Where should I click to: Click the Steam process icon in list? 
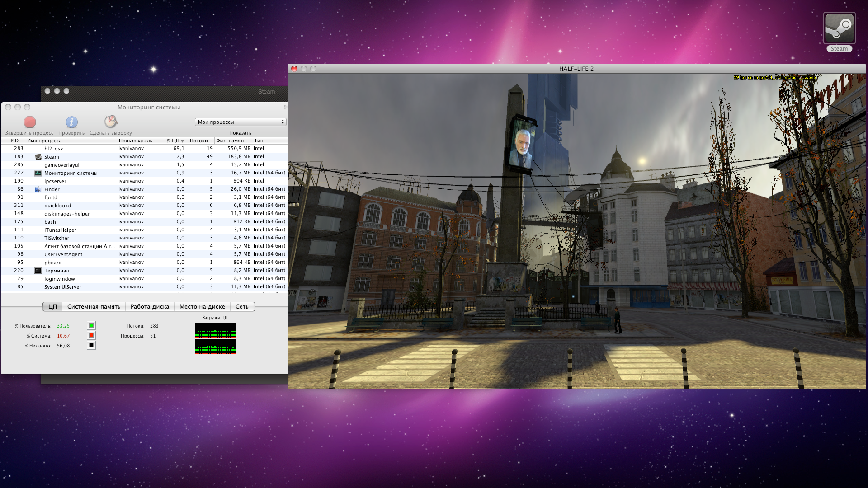click(x=38, y=157)
